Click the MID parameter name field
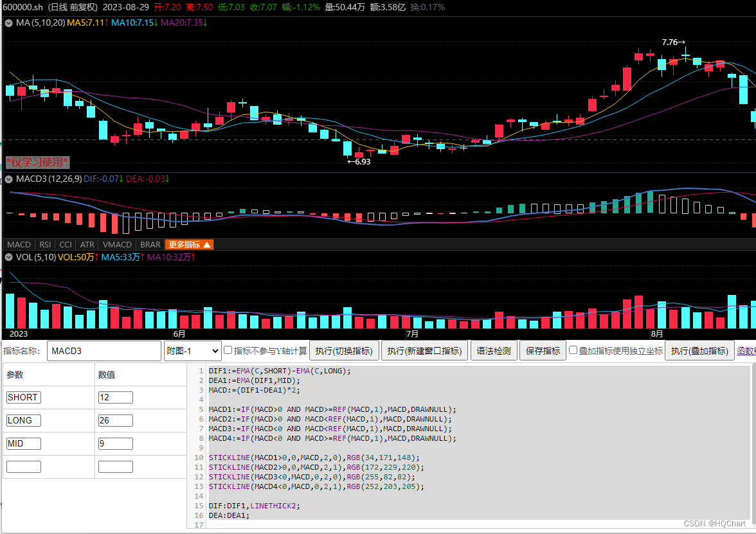This screenshot has width=756, height=534. click(24, 443)
